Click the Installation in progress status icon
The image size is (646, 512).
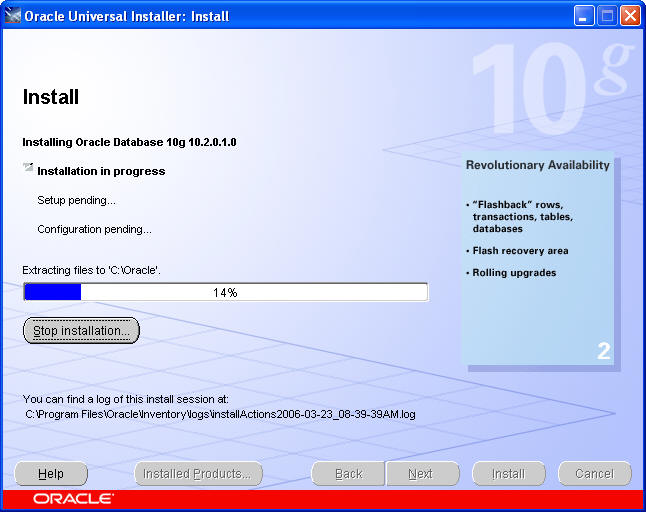(x=28, y=168)
